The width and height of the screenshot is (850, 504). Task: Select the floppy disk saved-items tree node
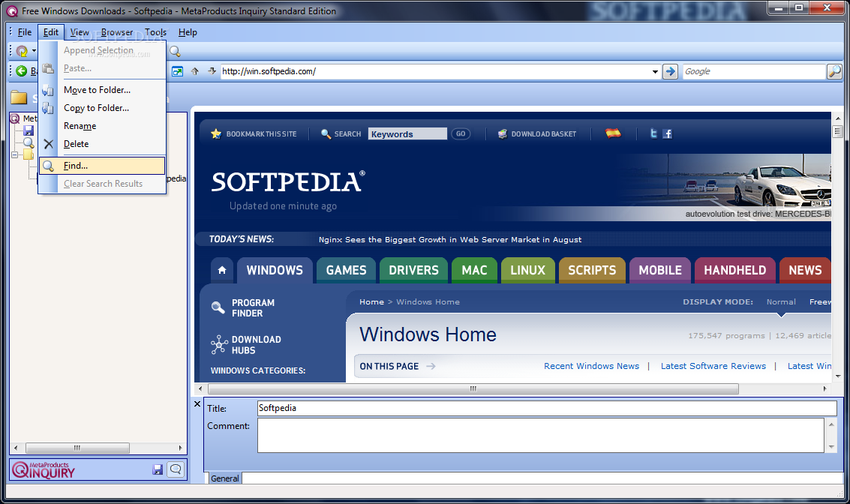(29, 130)
